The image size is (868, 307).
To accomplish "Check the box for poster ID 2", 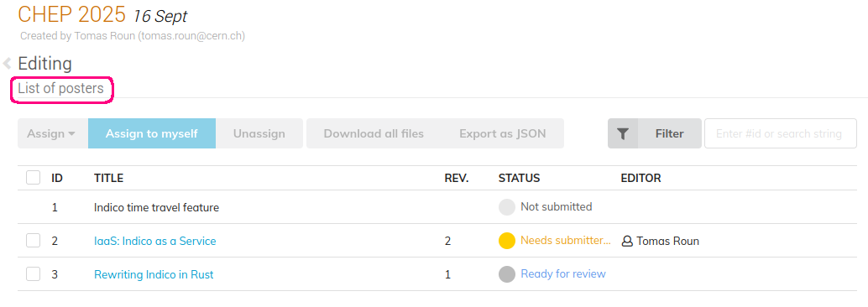I will tap(34, 241).
